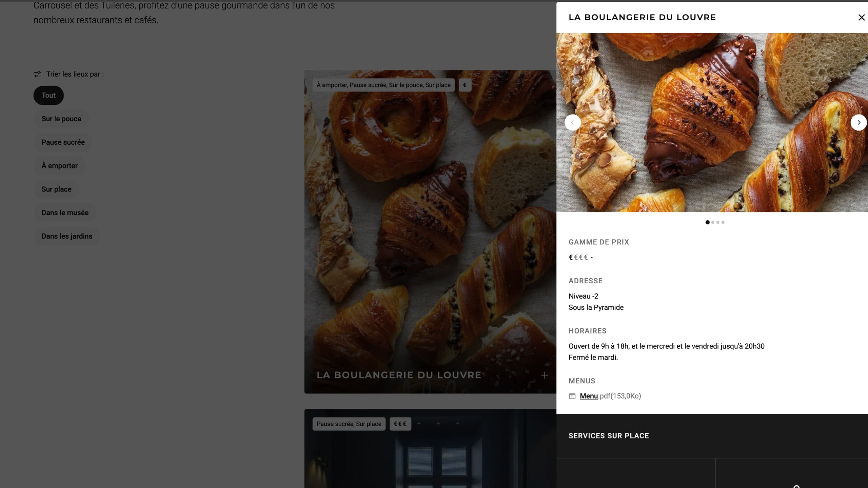Expand the Boulangerie du Louvre card plus icon
The width and height of the screenshot is (868, 488).
pos(545,375)
